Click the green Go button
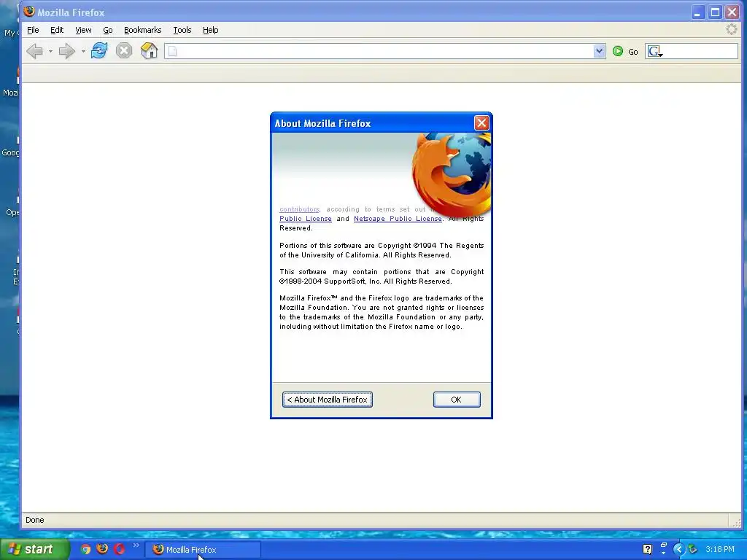 pos(625,52)
